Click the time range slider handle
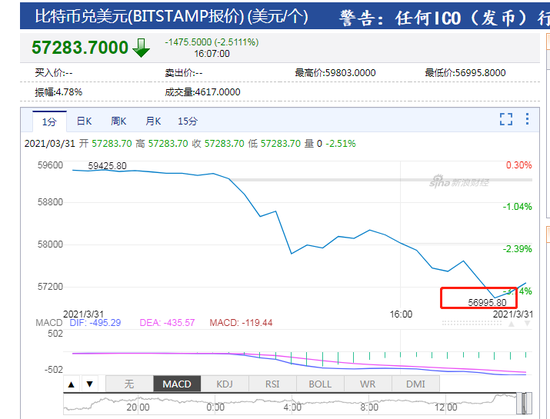The image size is (550, 419). pyautogui.click(x=524, y=403)
